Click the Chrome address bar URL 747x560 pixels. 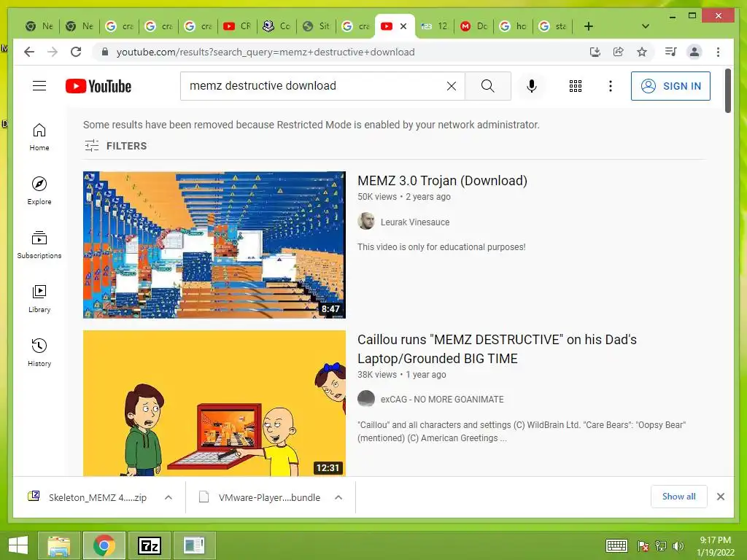pos(266,52)
